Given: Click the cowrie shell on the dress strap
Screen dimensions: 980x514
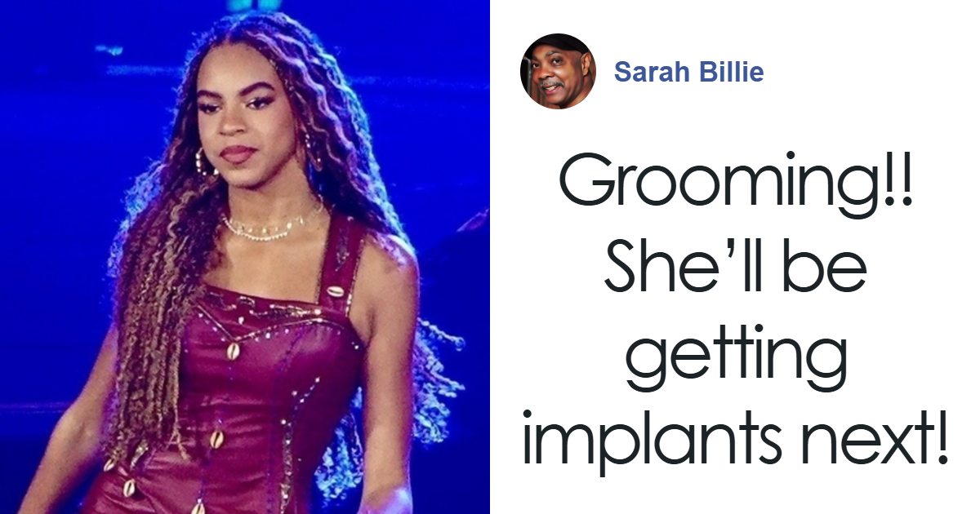Looking at the screenshot, I should click(x=336, y=290).
